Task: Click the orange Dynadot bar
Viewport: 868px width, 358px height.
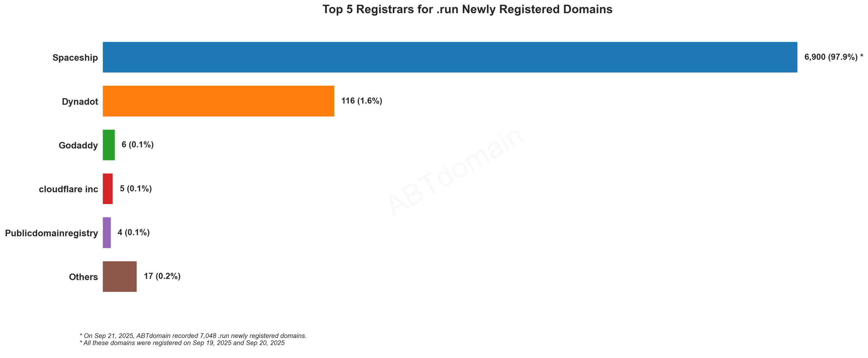Action: pyautogui.click(x=218, y=101)
